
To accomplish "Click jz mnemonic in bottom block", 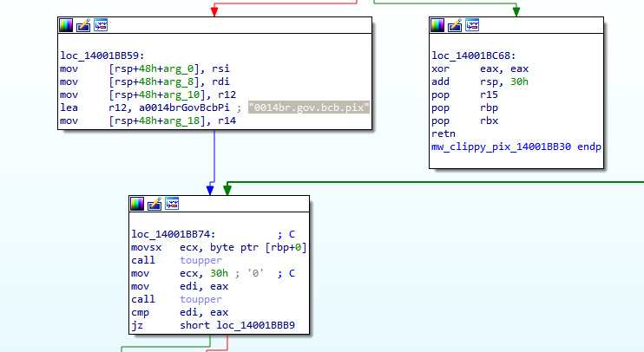I will click(137, 325).
